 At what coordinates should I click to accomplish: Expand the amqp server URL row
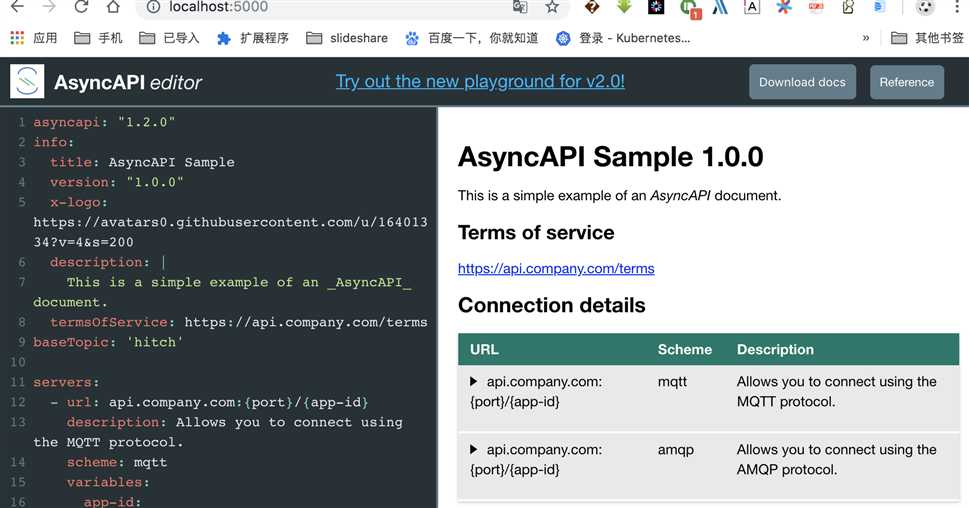[473, 449]
